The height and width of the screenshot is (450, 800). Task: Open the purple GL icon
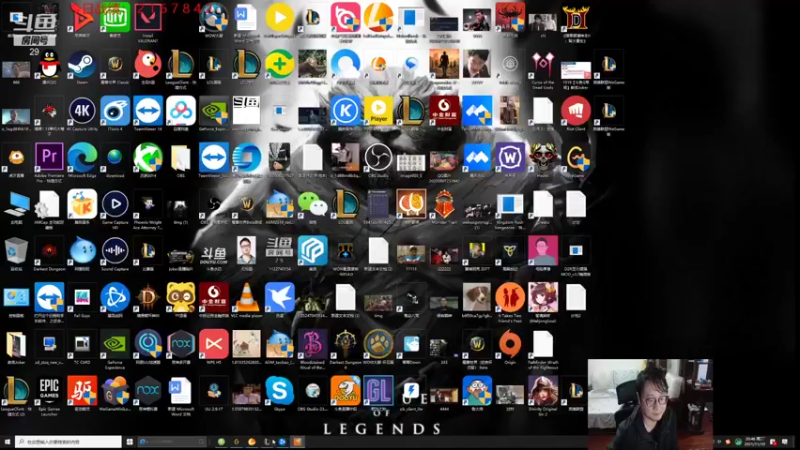click(x=378, y=391)
